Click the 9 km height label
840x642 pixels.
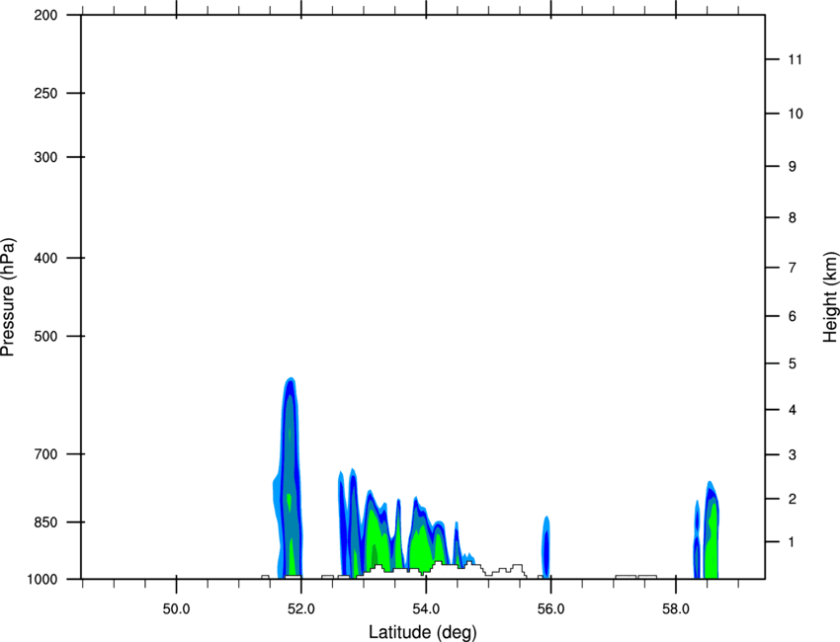(x=793, y=167)
